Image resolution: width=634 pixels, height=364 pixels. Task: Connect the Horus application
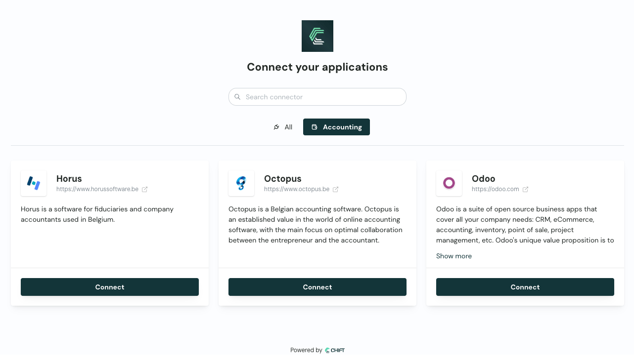(110, 287)
